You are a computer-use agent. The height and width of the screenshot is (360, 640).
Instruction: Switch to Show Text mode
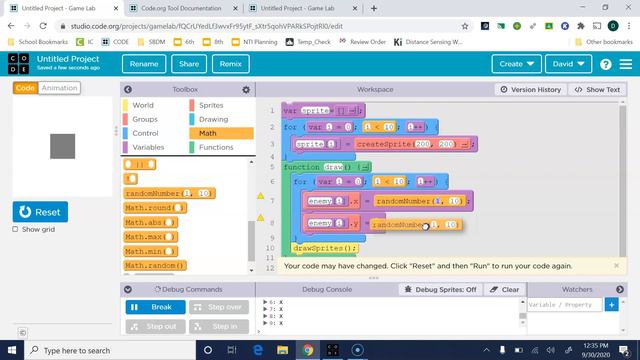click(x=597, y=89)
